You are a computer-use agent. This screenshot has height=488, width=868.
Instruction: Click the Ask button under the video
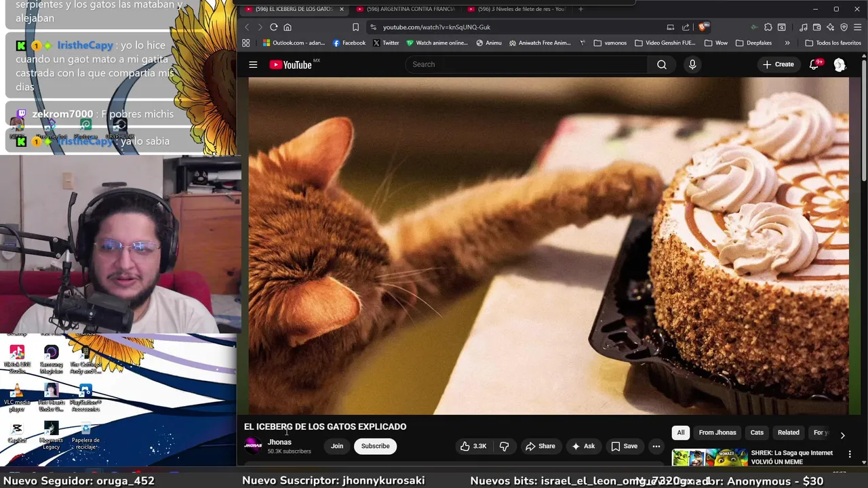[583, 446]
